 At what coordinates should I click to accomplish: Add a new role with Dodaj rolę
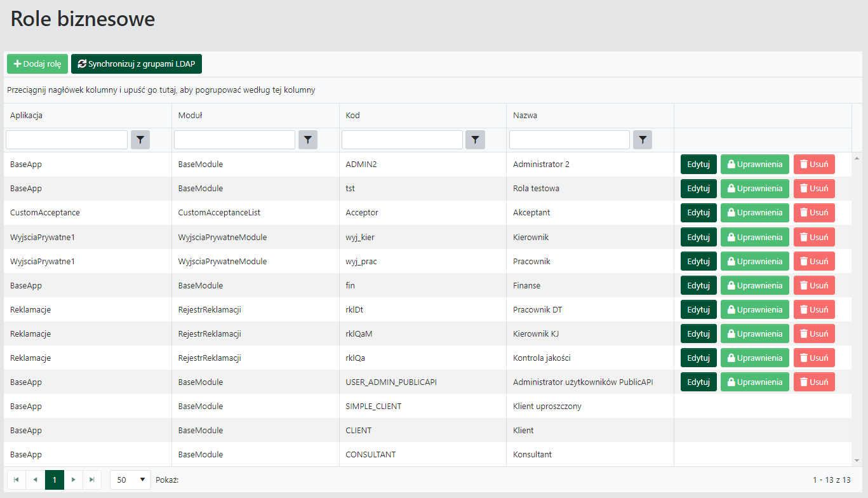tap(37, 64)
